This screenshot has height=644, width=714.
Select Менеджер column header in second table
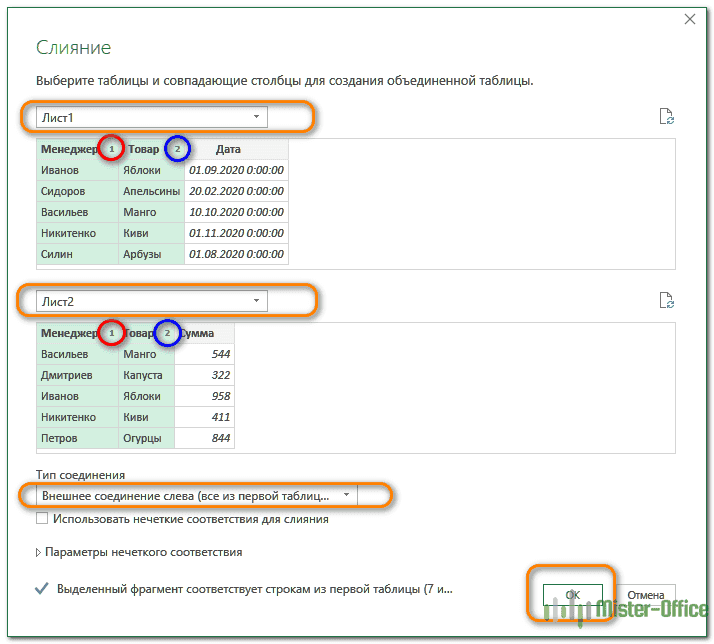[x=68, y=332]
